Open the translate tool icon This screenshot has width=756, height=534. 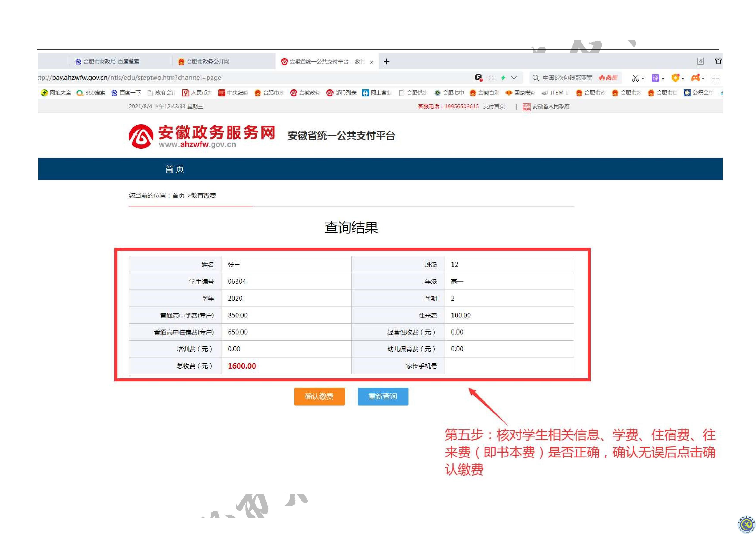[655, 78]
